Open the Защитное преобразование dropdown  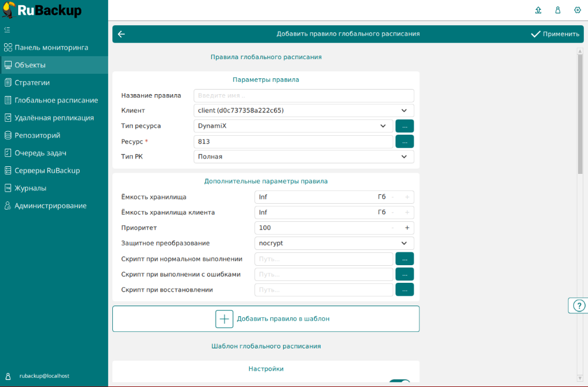[334, 243]
